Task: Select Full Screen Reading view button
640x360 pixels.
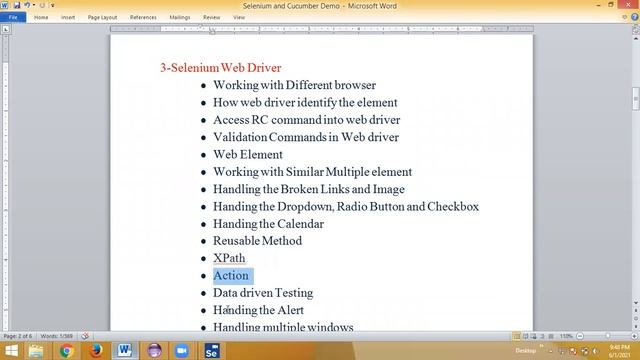Action: (x=525, y=336)
